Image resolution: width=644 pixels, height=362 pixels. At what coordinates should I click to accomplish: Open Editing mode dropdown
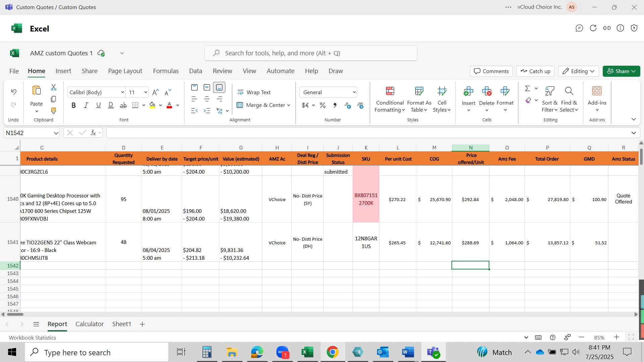point(579,71)
